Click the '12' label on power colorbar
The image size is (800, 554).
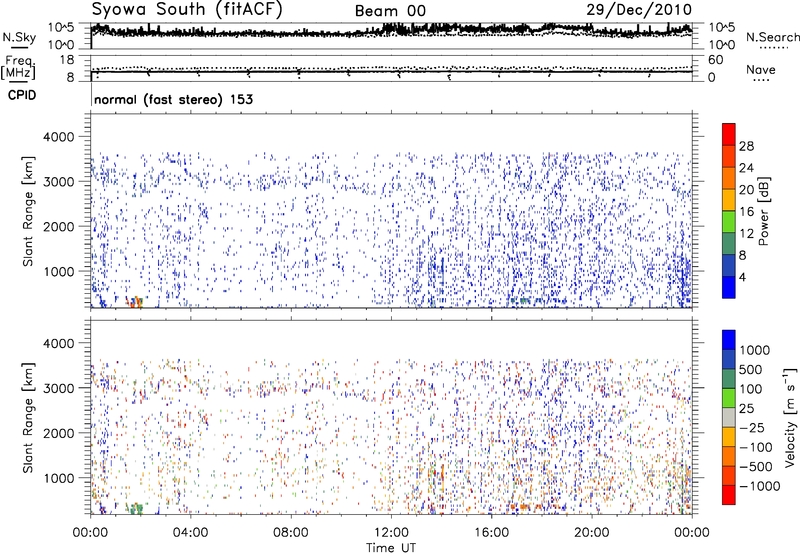pyautogui.click(x=746, y=234)
